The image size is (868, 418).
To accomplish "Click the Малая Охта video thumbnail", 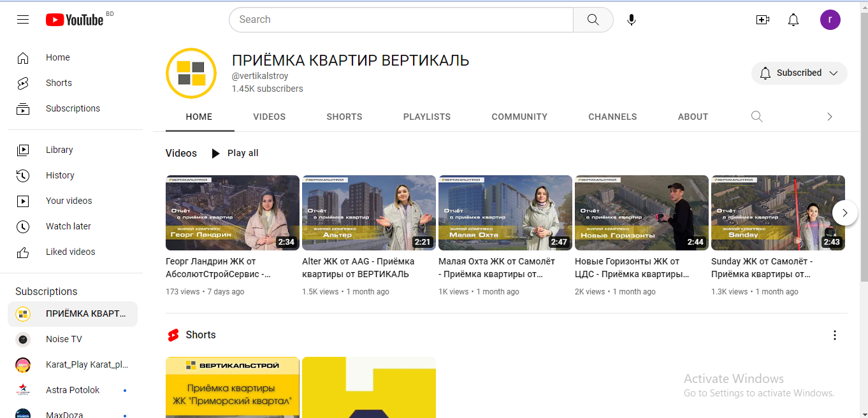I will pos(505,213).
